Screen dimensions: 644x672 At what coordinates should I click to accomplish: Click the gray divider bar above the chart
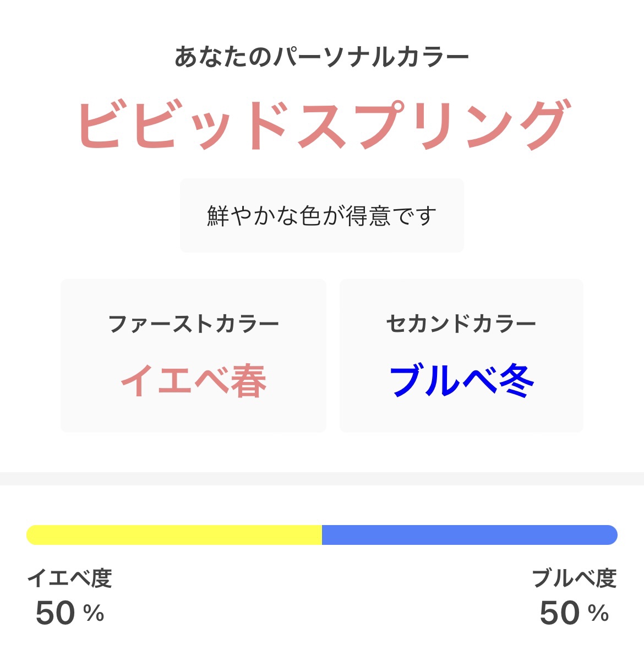[322, 478]
